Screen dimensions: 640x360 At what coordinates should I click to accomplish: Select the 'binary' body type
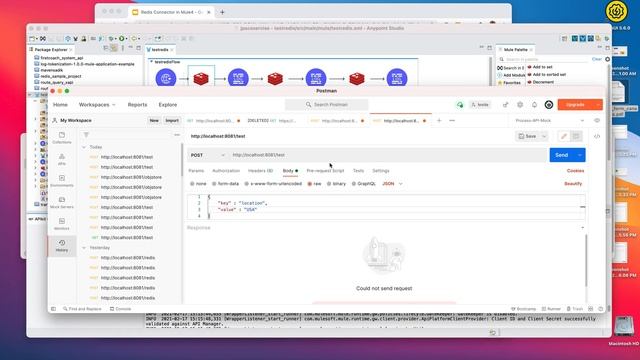coord(336,184)
